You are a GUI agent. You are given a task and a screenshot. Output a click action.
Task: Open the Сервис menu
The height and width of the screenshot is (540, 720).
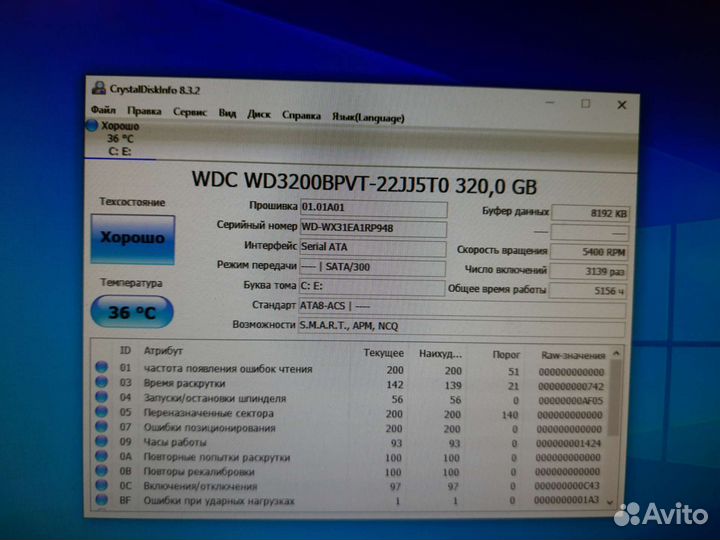click(x=190, y=114)
